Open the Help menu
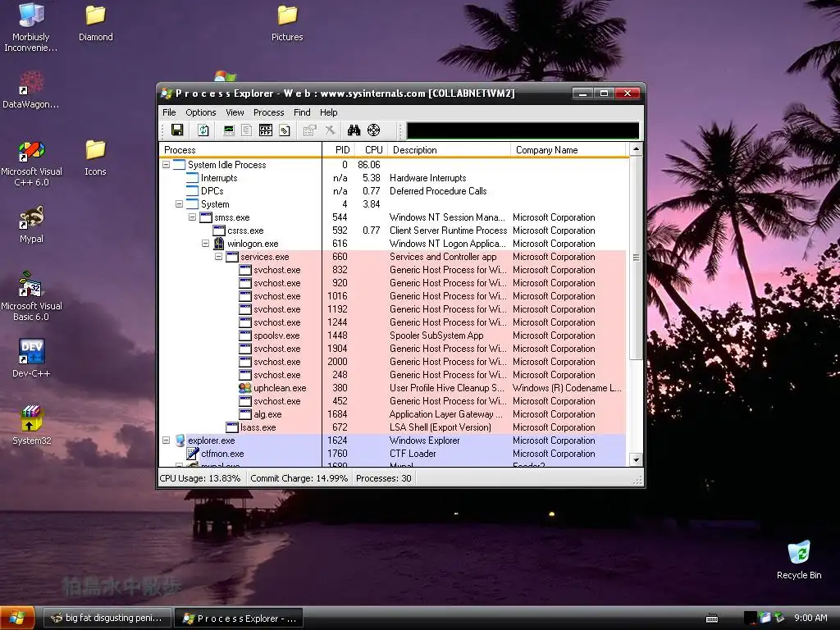840x630 pixels. point(328,112)
